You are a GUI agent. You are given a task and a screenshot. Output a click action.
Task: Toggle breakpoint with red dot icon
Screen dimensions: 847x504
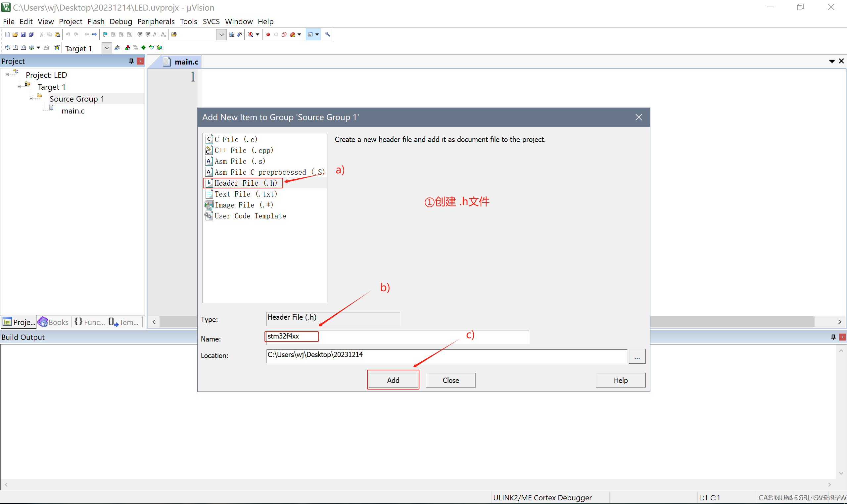click(x=268, y=34)
